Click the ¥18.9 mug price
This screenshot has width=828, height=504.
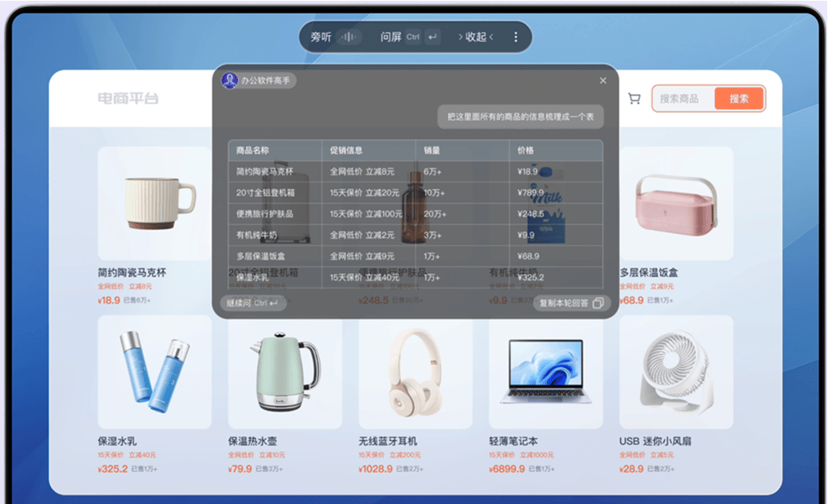109,300
